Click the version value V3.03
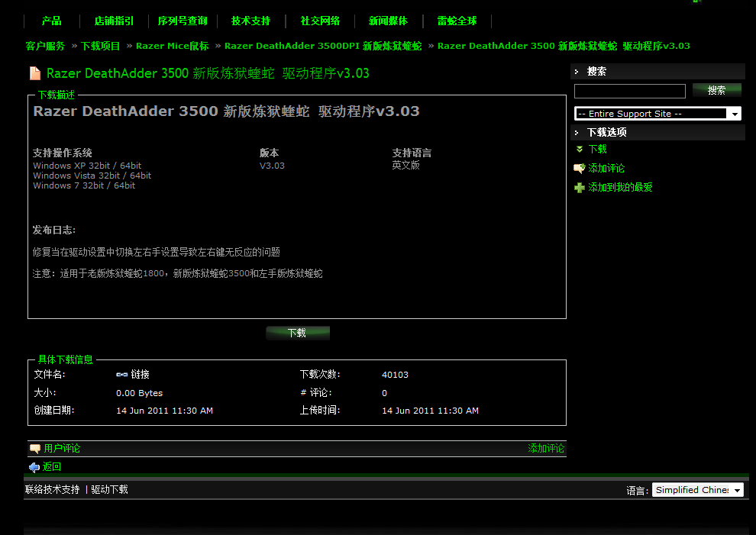 point(272,166)
